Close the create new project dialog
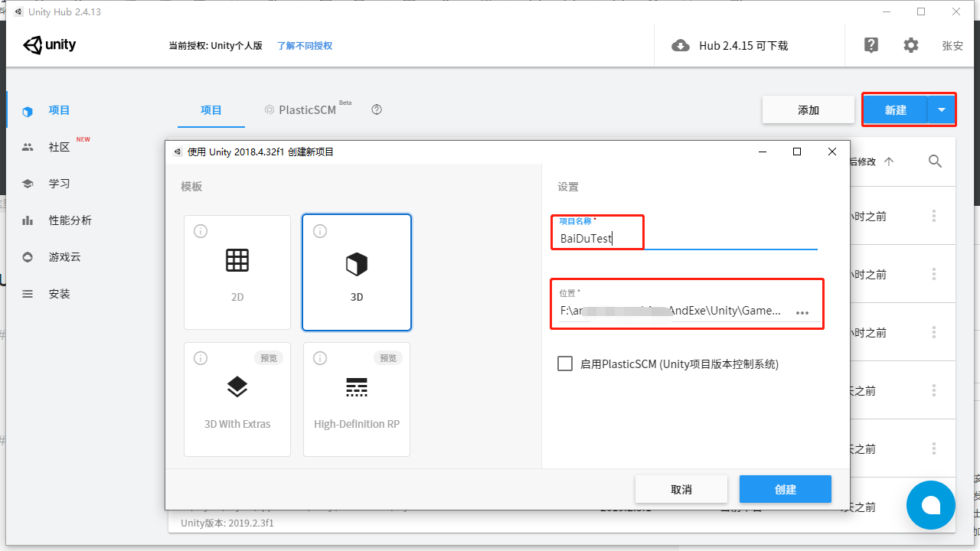 [x=832, y=152]
